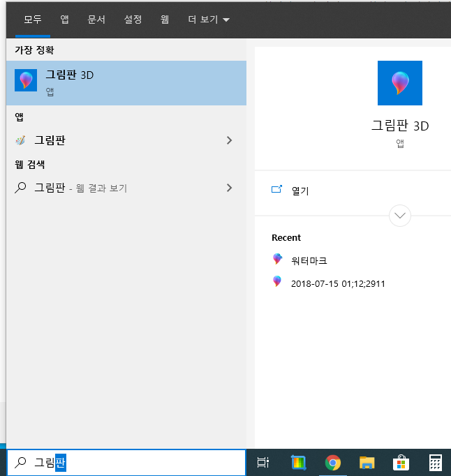Click in the 그림판 search box
Screen dimensions: 451x476
[x=126, y=463]
